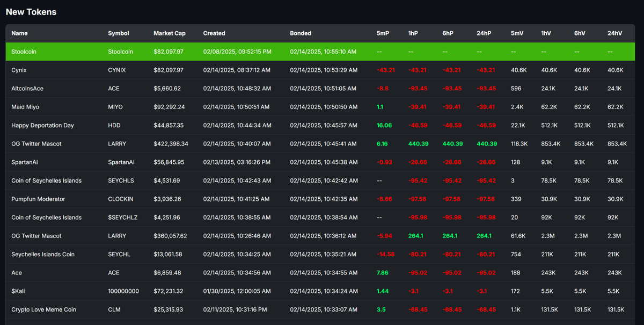Open the SpartanAI token name
This screenshot has height=325, width=644.
click(24, 162)
